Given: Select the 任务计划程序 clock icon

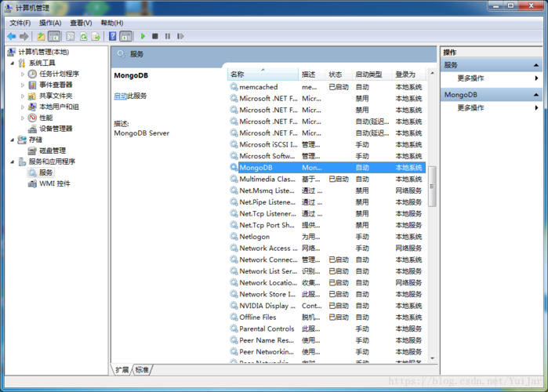Looking at the screenshot, I should click(32, 74).
